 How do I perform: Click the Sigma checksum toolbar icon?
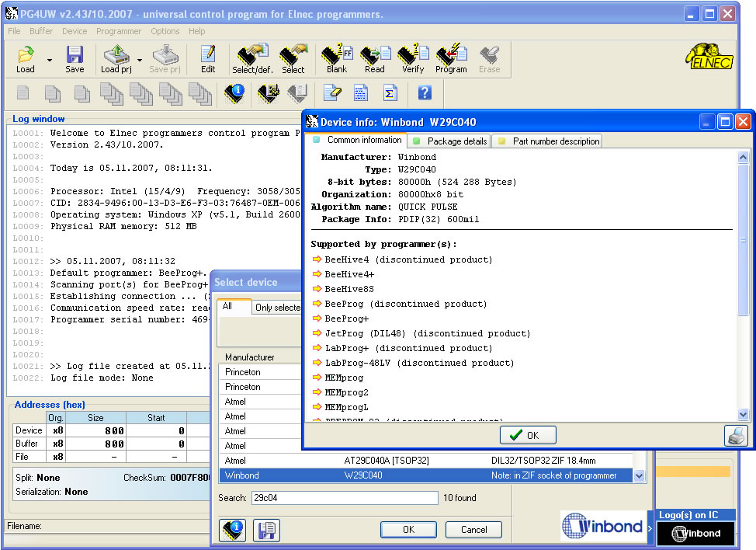coord(390,92)
